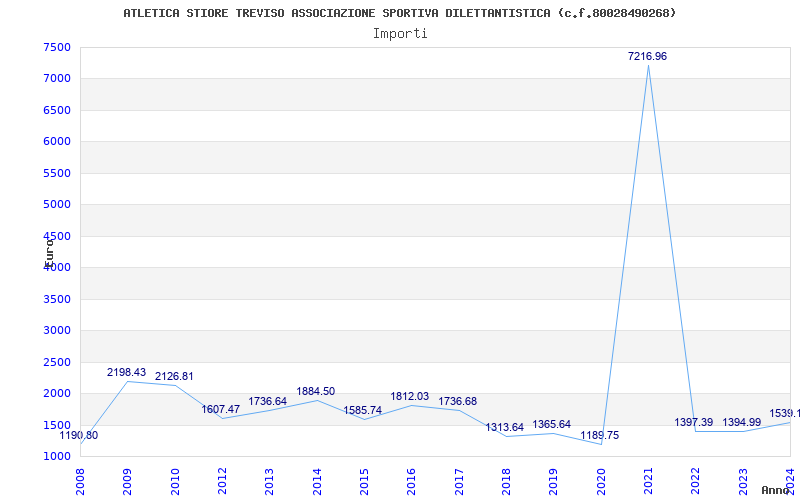800x500 pixels.
Task: Click the 7216.96 peak data label
Action: [x=647, y=57]
